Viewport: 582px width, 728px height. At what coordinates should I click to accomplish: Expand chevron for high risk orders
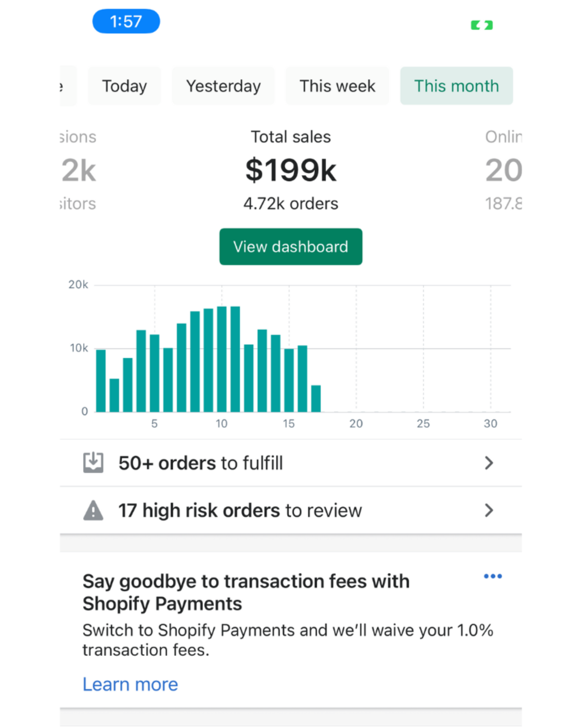tap(489, 510)
